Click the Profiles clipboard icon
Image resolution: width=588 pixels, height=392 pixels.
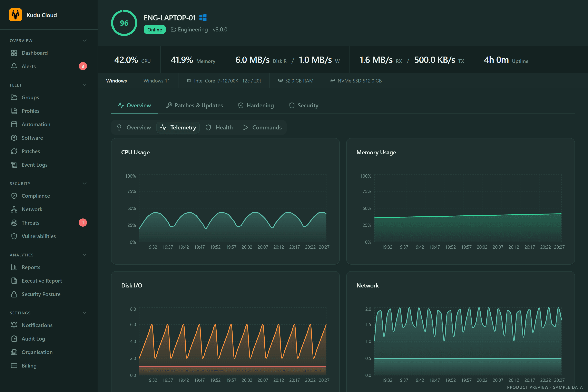[14, 111]
